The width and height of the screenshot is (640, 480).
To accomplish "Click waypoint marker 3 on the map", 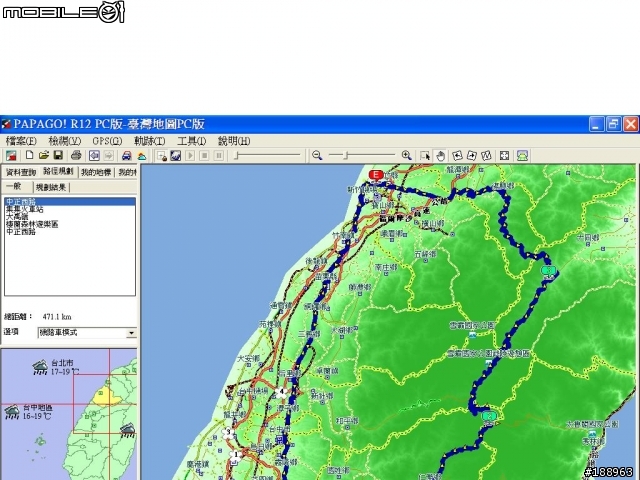I will [228, 433].
